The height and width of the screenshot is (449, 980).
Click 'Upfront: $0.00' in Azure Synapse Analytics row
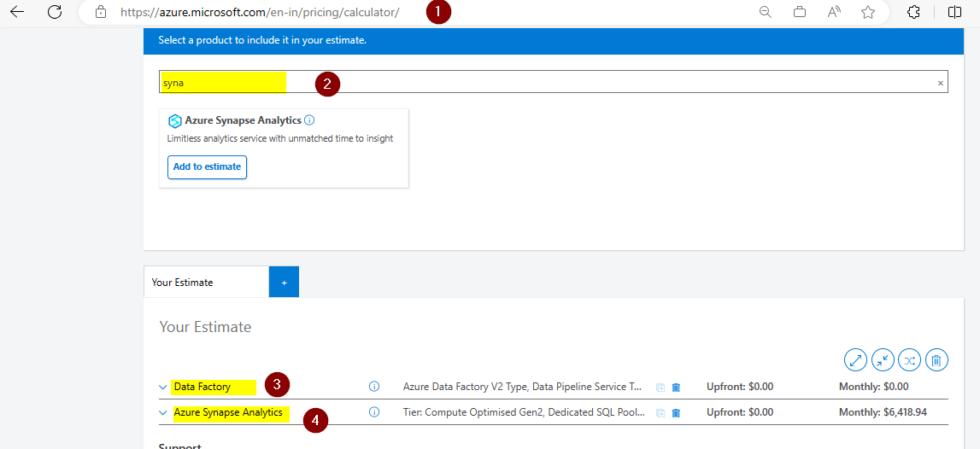(x=740, y=412)
